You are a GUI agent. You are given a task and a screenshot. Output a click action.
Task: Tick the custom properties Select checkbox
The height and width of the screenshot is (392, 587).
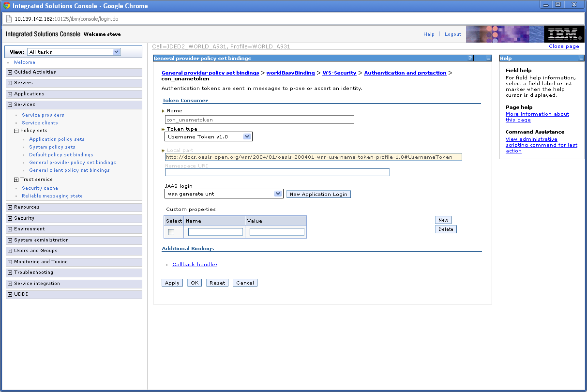point(171,232)
